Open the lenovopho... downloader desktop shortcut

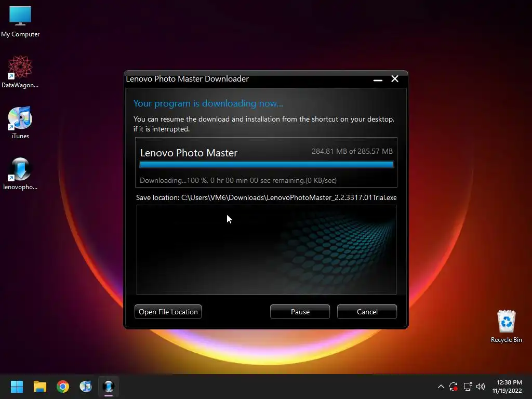tap(20, 174)
